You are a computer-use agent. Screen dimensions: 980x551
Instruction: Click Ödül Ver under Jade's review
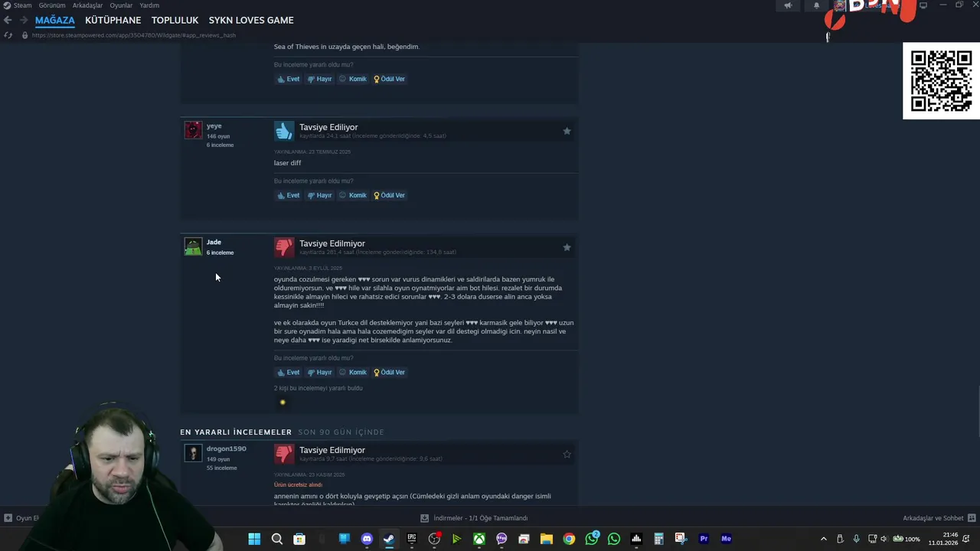tap(390, 372)
